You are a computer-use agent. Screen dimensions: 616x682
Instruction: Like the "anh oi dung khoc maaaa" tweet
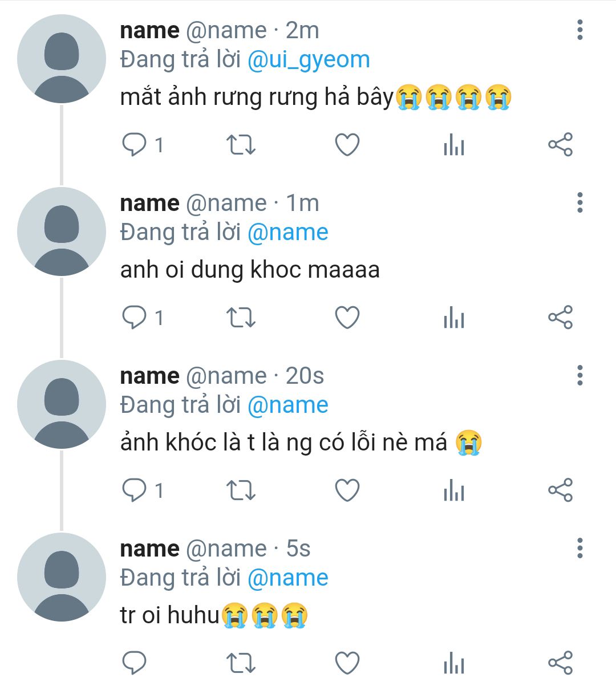347,318
